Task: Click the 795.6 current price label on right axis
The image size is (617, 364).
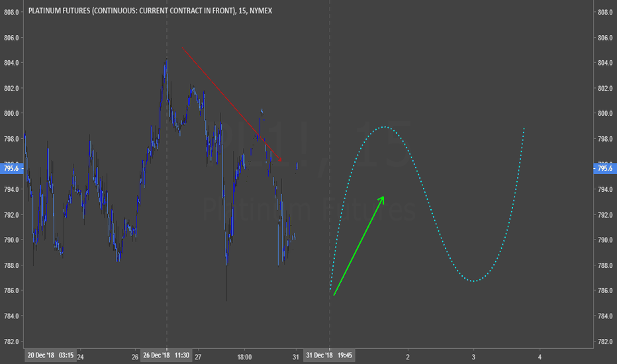Action: point(605,168)
